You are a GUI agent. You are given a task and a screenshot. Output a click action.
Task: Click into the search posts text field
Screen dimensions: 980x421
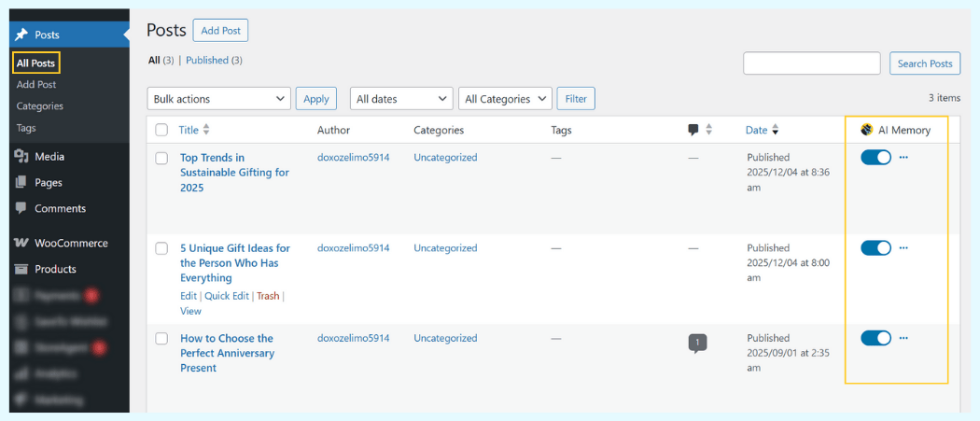click(811, 63)
